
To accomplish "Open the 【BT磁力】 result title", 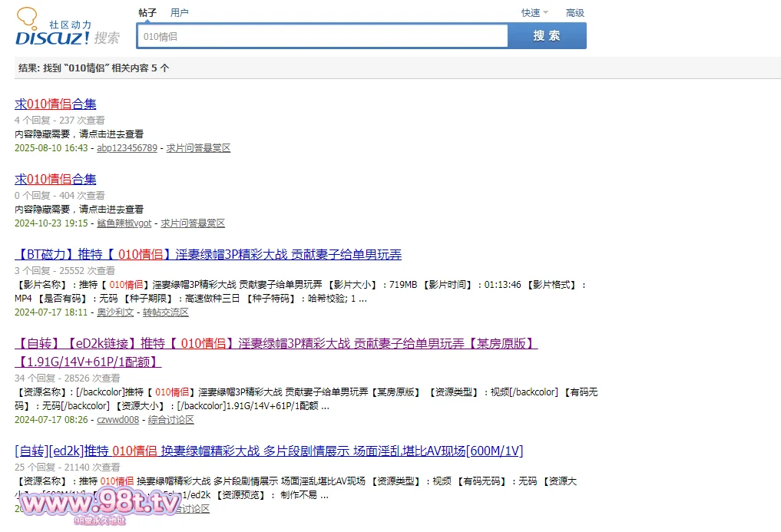I will 207,255.
